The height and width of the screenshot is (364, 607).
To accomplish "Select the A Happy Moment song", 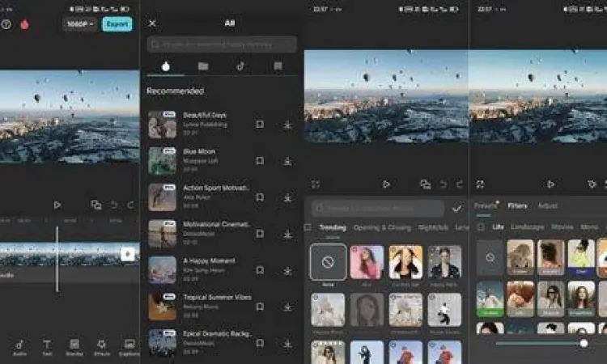I will (x=209, y=261).
